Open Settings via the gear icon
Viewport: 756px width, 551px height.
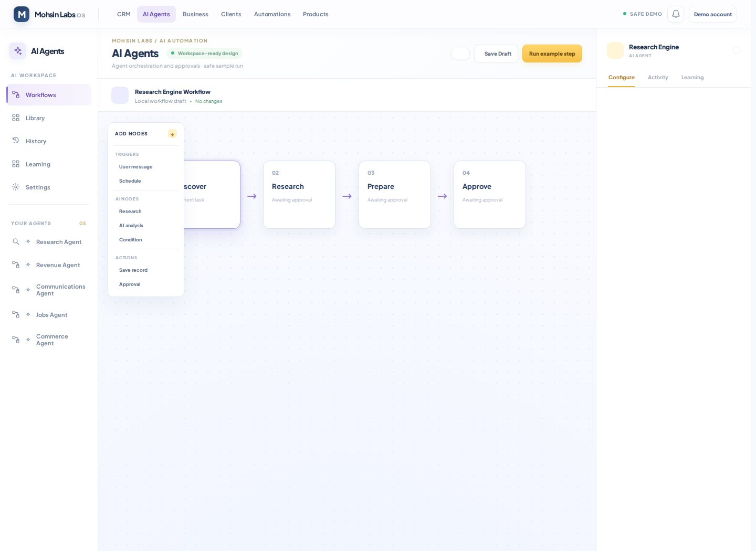coord(16,187)
